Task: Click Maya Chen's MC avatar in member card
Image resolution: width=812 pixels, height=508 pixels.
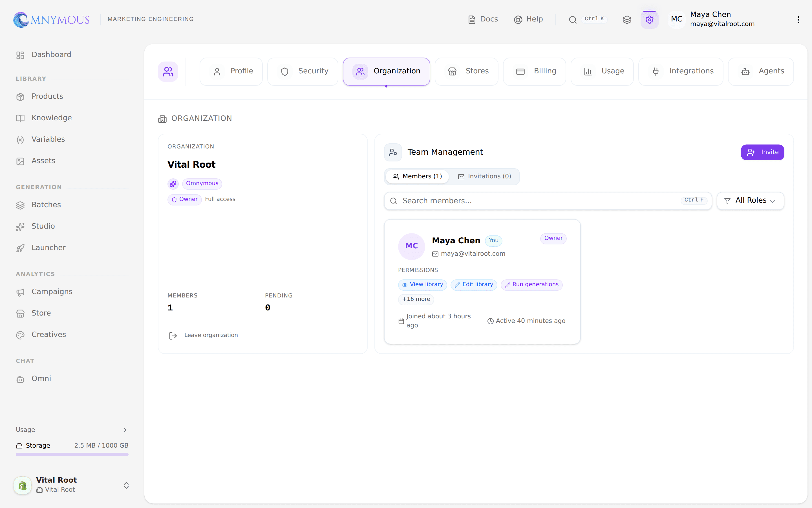Action: [412, 247]
